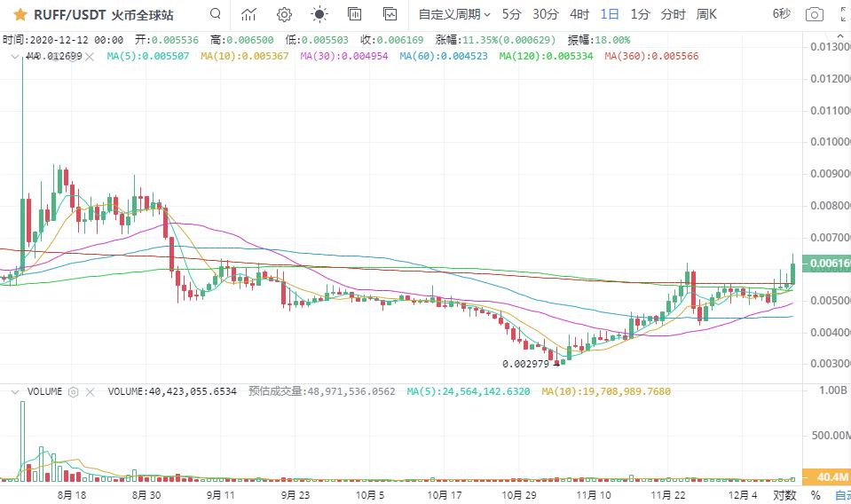Collapse the VOLUME legend chevron

pos(13,391)
